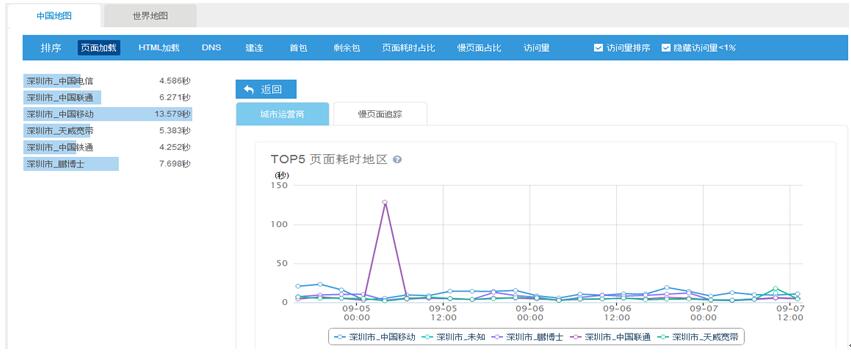Sort by 页面耗时占比

coord(408,48)
